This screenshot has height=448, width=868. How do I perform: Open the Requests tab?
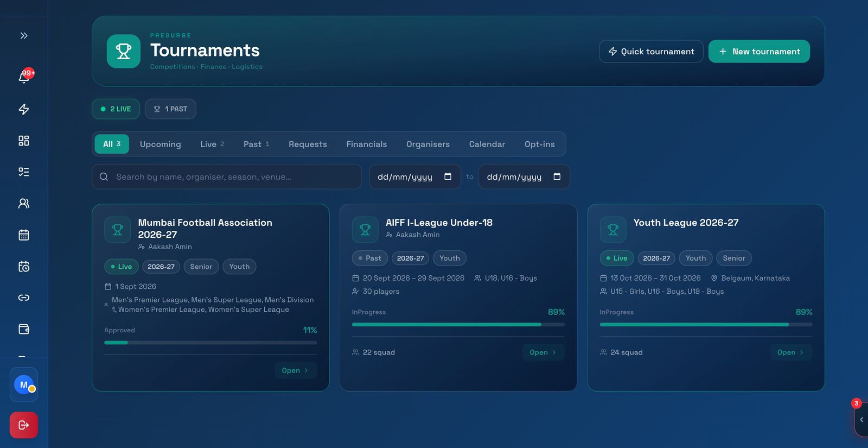(308, 144)
